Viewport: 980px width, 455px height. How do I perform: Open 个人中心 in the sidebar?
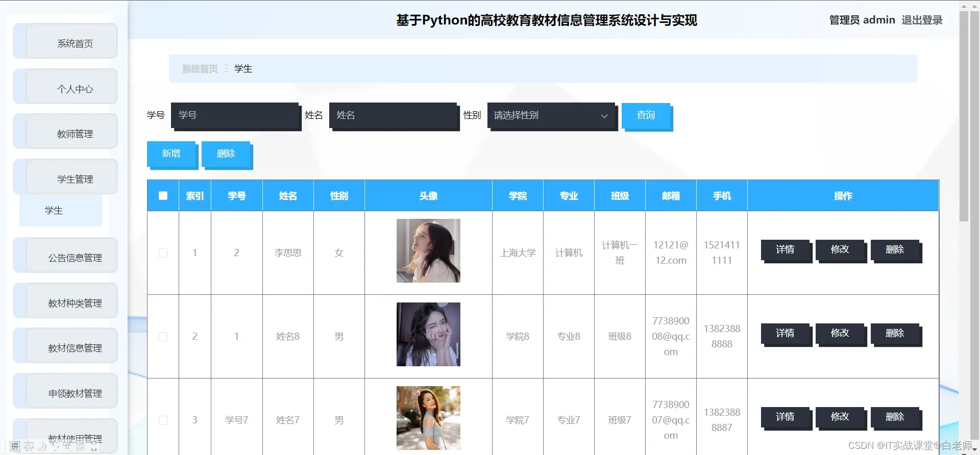[x=65, y=87]
